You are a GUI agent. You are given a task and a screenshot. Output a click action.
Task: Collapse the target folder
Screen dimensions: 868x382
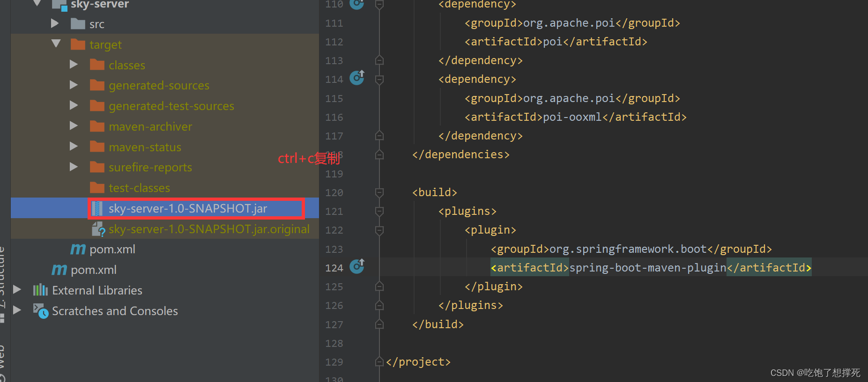click(x=56, y=44)
